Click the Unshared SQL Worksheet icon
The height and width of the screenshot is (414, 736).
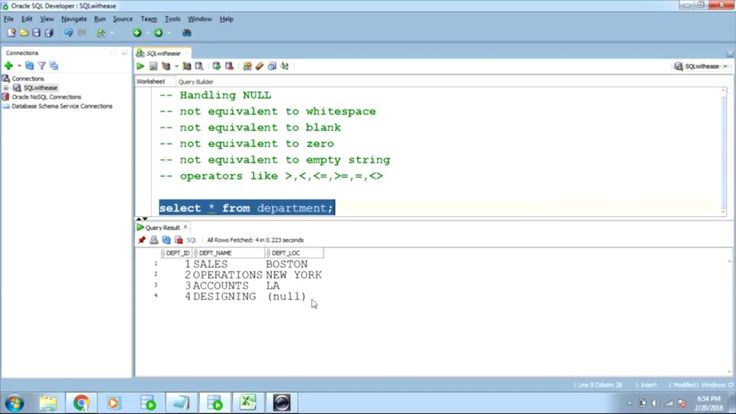(247, 66)
